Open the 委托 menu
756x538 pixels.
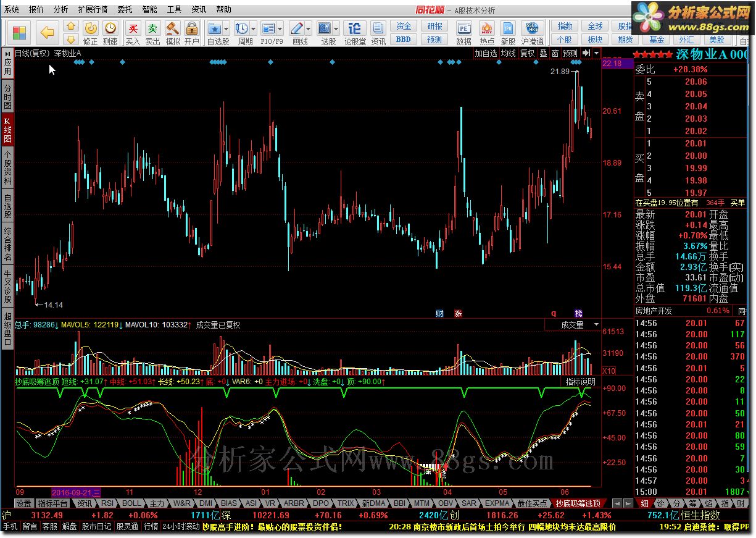pos(125,9)
